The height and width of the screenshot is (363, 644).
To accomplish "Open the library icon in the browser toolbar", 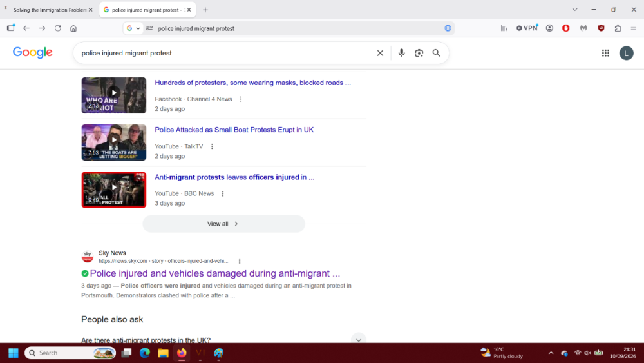I will 504,28.
